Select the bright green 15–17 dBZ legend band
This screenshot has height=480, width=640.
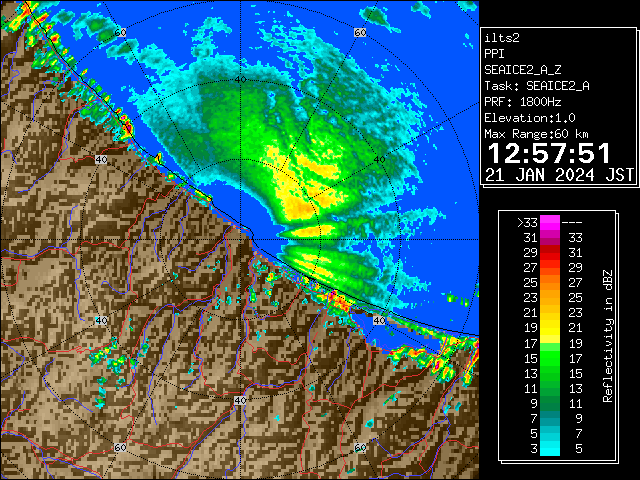click(549, 358)
